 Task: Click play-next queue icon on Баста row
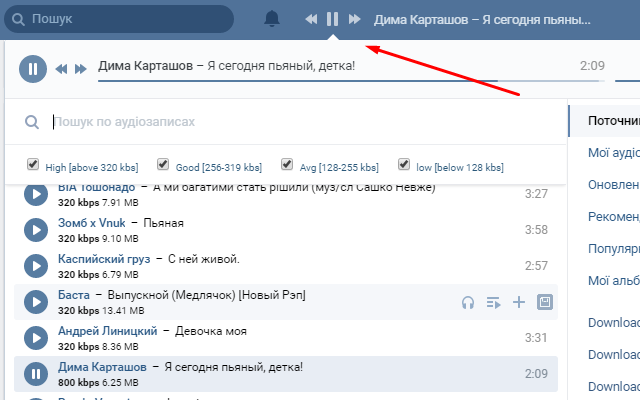(x=493, y=302)
